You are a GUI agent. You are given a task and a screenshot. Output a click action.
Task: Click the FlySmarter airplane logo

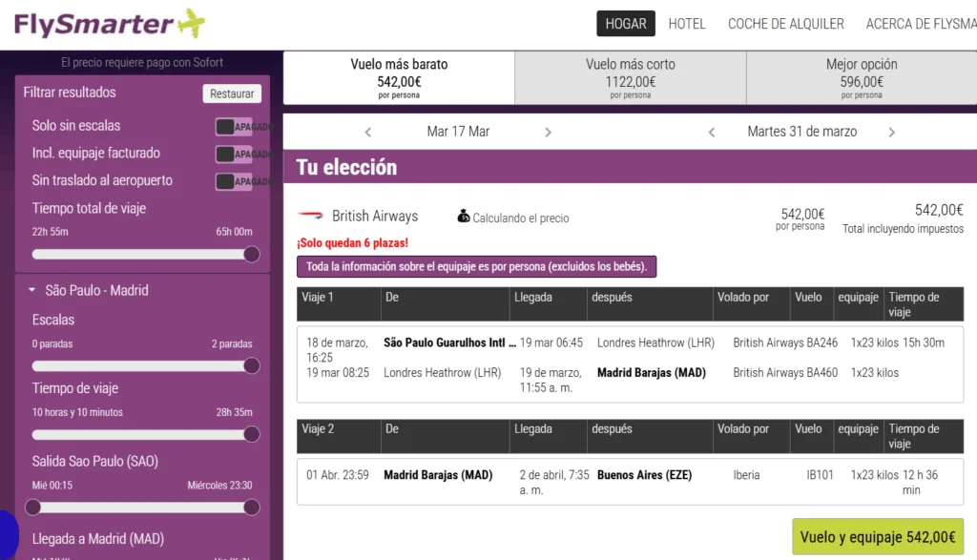(x=110, y=23)
